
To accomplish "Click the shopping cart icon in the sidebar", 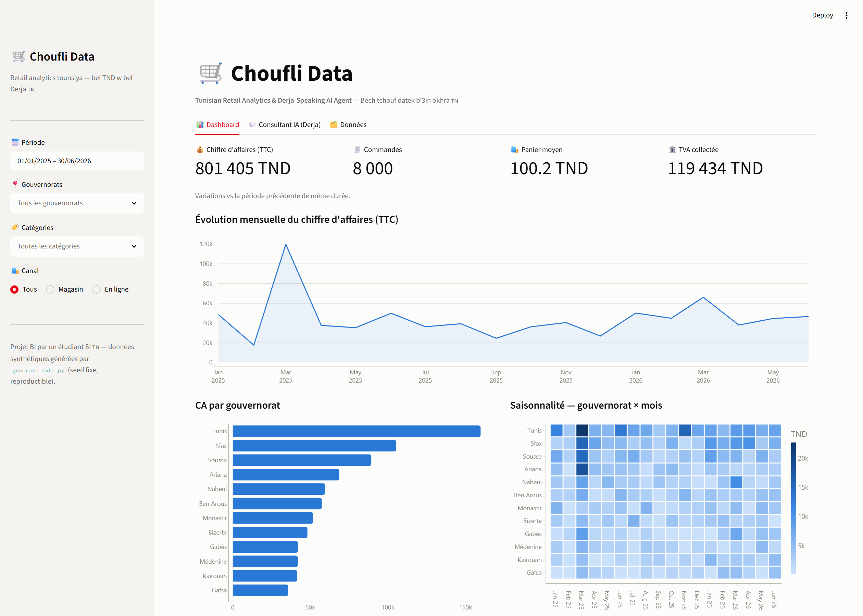I will [x=18, y=56].
